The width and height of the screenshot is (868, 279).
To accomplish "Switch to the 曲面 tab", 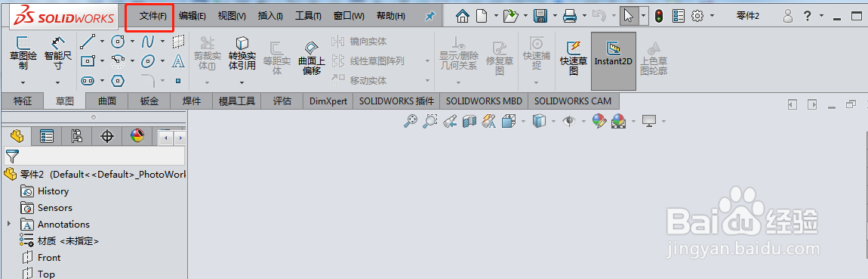I will [107, 101].
